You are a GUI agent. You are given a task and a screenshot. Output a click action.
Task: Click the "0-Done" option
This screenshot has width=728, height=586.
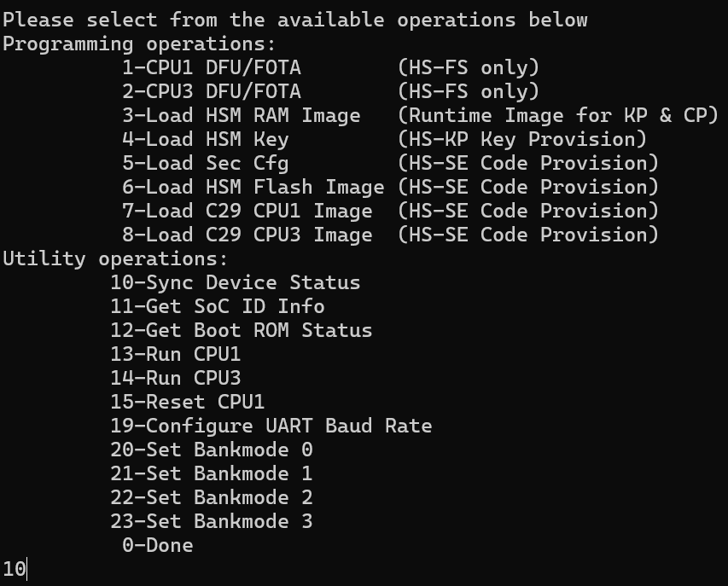tap(157, 545)
